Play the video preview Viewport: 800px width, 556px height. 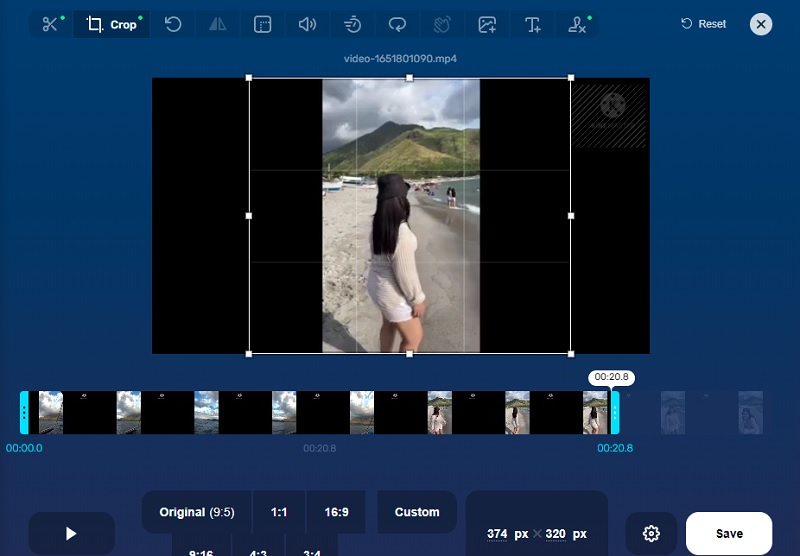(71, 534)
